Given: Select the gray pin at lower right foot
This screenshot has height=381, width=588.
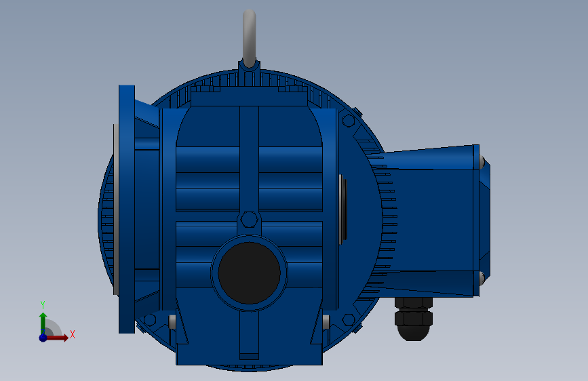Looking at the screenshot, I should click(326, 322).
